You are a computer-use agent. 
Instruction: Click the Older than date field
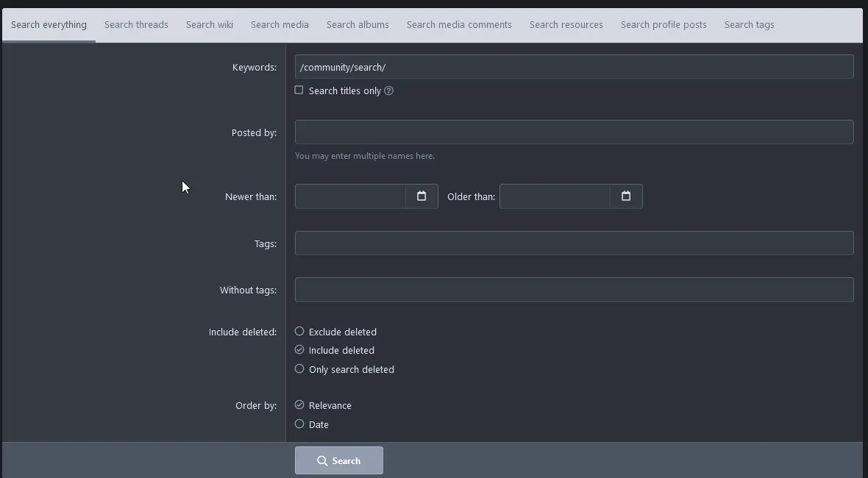(555, 196)
